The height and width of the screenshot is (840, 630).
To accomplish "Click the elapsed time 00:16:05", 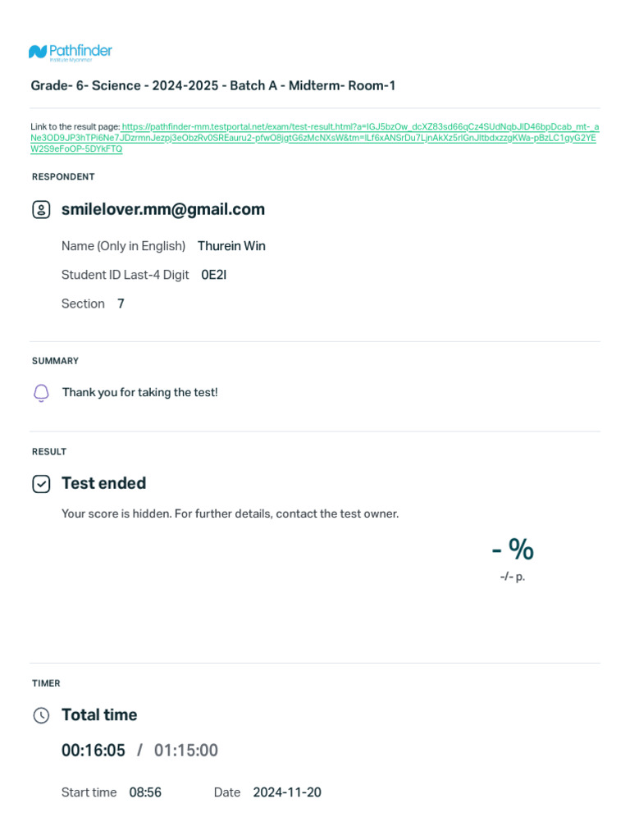I will (94, 751).
